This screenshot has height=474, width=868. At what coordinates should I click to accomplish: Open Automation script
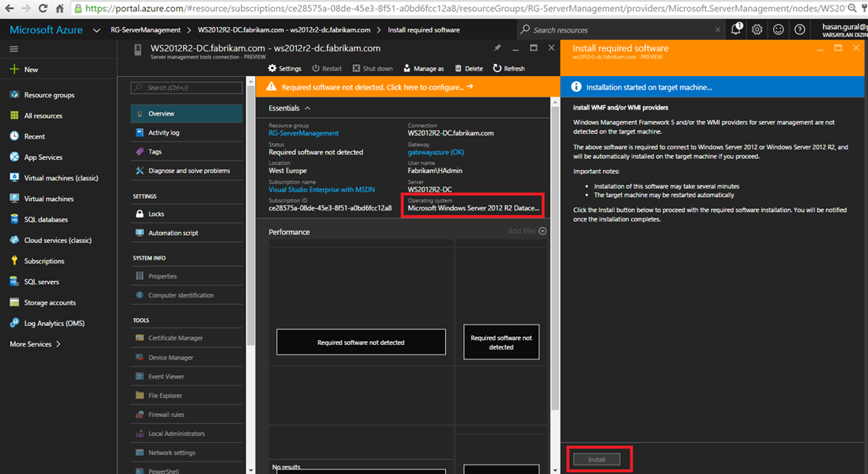tap(187, 233)
